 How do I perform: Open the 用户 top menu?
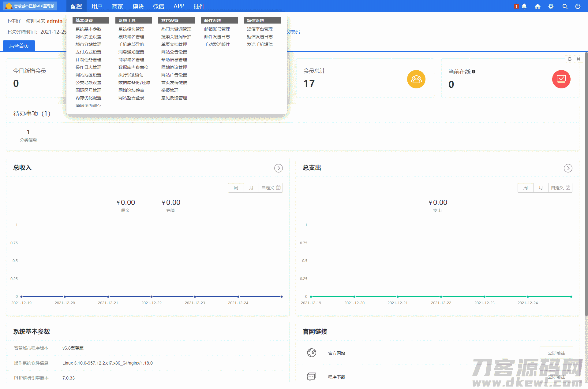[x=97, y=6]
